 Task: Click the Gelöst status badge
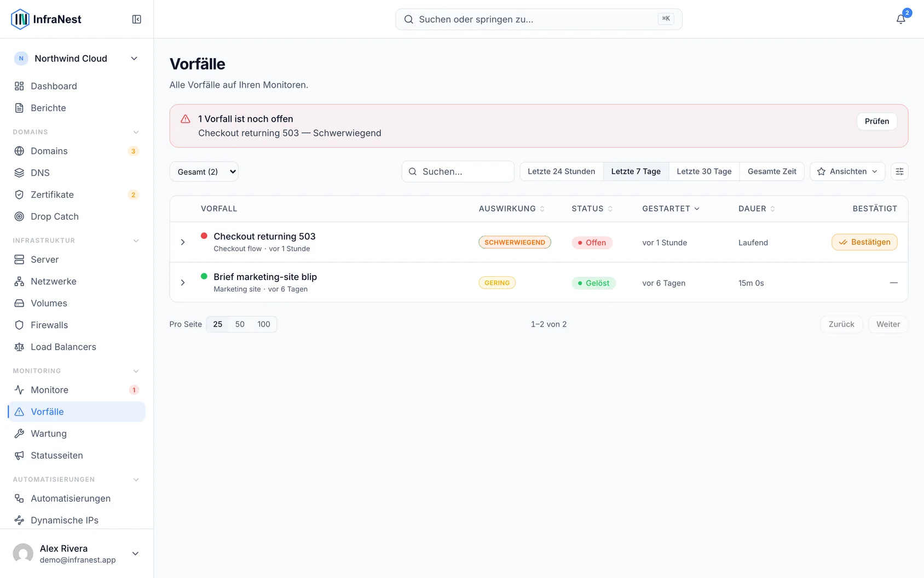pyautogui.click(x=593, y=283)
